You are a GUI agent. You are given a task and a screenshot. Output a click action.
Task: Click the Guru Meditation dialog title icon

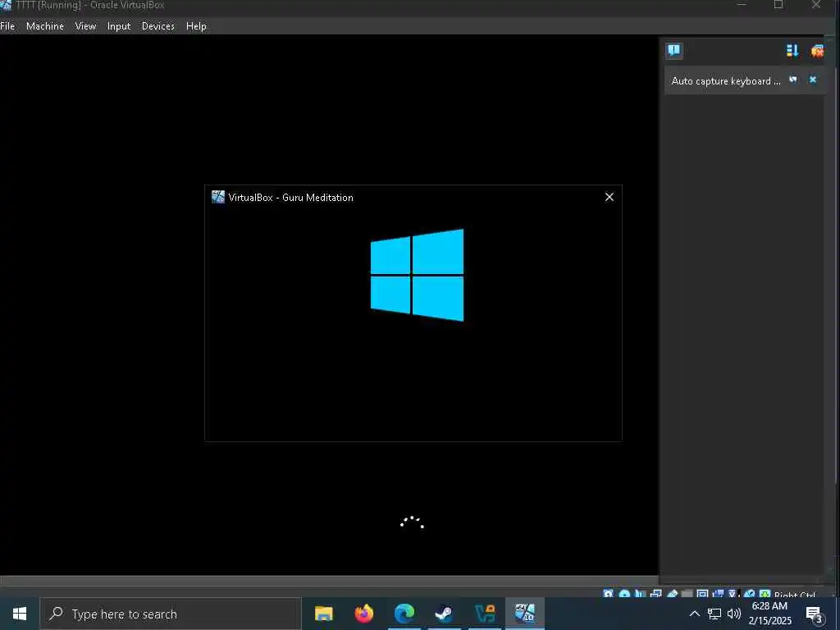coord(218,197)
